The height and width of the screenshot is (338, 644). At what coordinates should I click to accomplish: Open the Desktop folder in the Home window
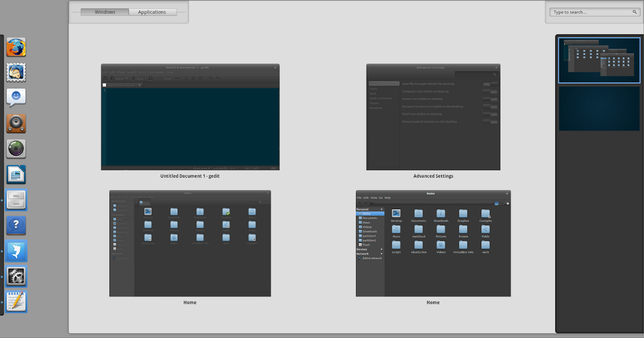click(x=397, y=214)
